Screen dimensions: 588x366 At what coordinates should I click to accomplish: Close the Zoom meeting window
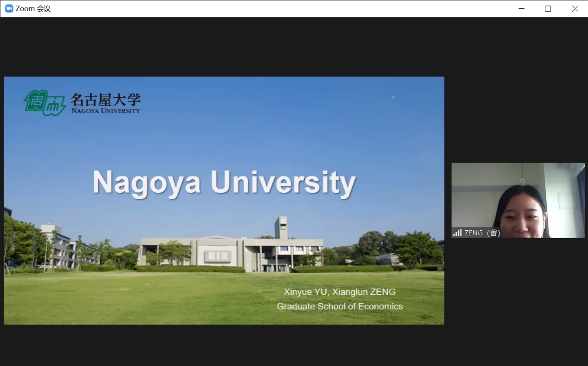pyautogui.click(x=575, y=9)
